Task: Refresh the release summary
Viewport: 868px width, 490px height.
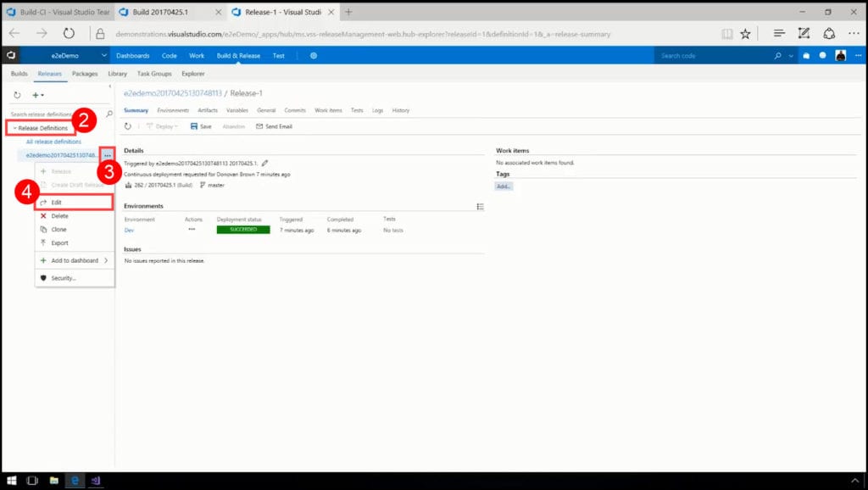Action: click(x=128, y=127)
